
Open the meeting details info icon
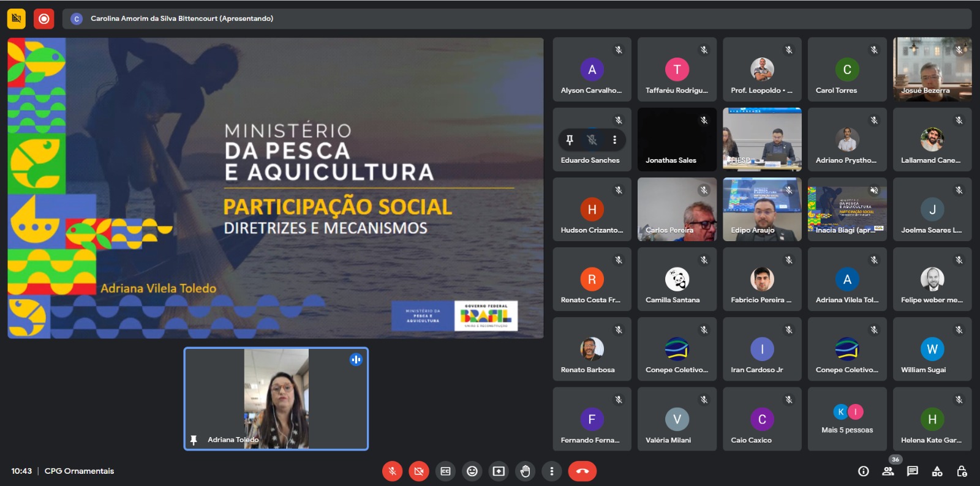tap(864, 471)
